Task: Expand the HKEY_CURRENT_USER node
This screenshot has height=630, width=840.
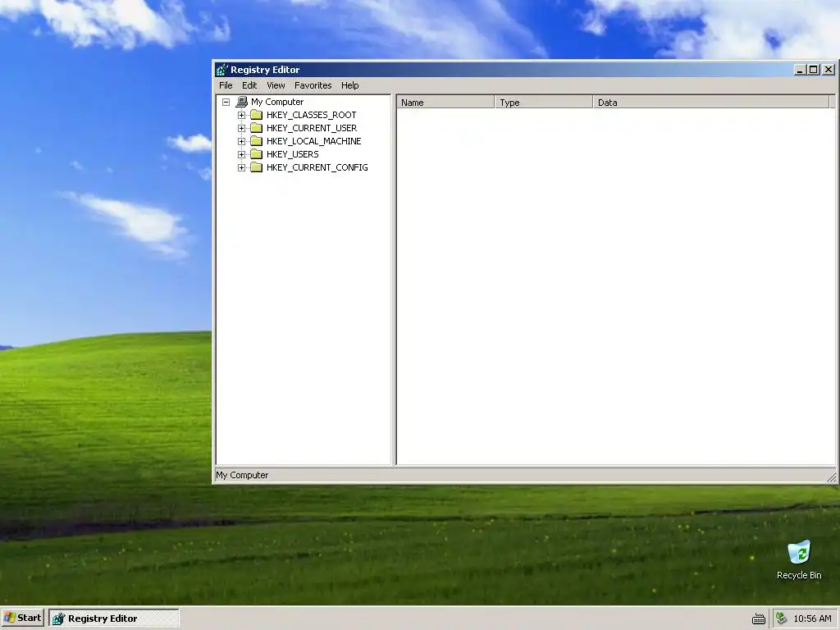Action: pos(242,128)
